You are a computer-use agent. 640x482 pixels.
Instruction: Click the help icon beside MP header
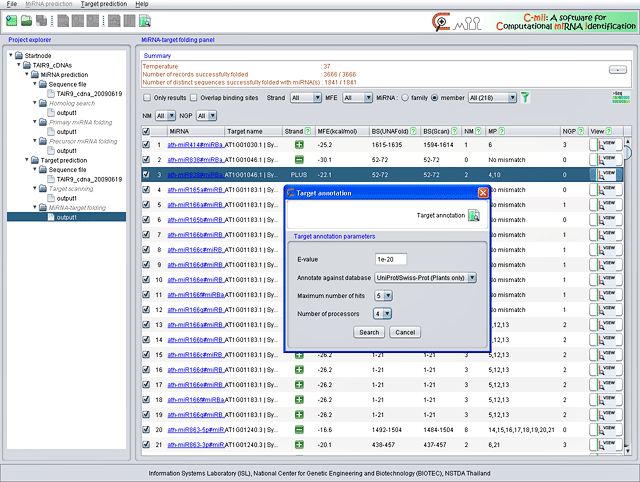[x=502, y=131]
